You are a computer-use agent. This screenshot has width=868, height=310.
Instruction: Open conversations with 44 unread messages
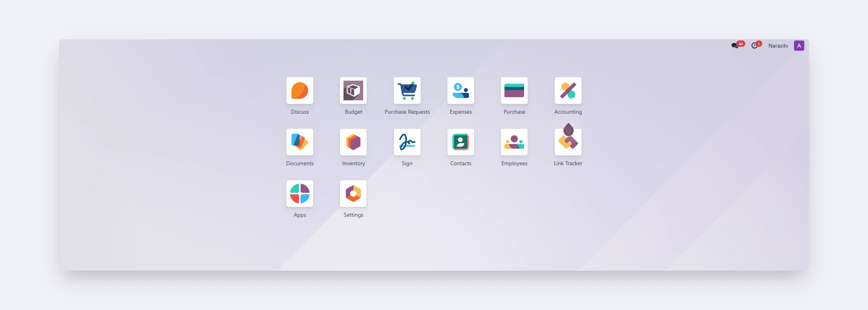(735, 46)
